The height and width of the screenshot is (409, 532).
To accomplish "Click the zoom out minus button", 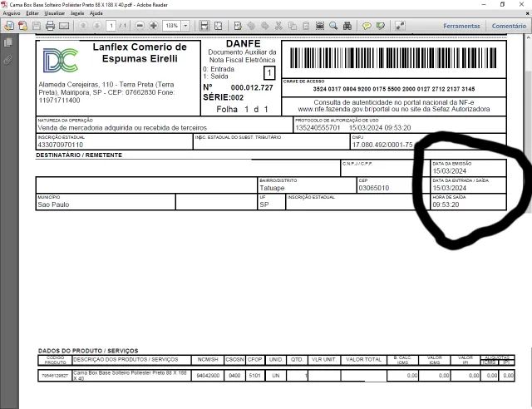I will [x=140, y=27].
